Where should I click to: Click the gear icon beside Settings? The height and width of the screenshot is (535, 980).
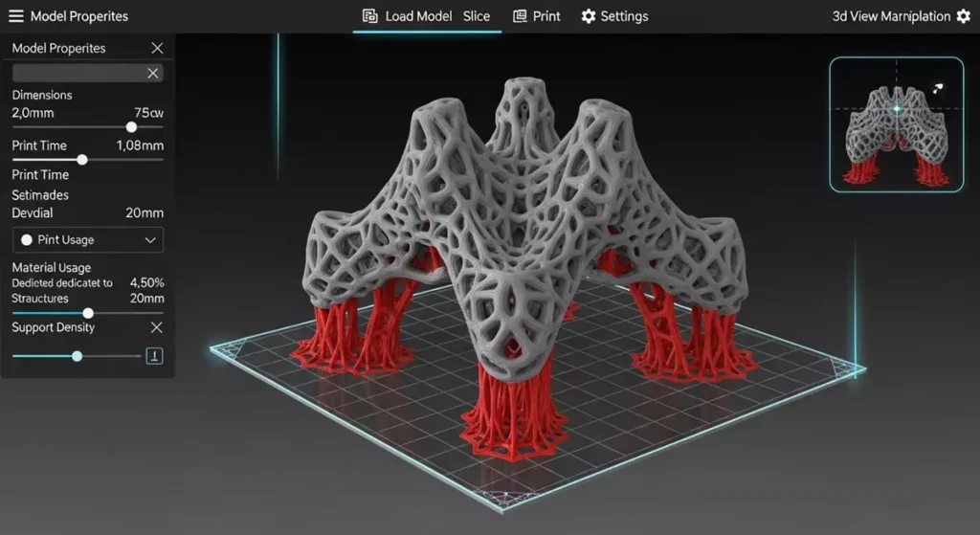point(589,16)
